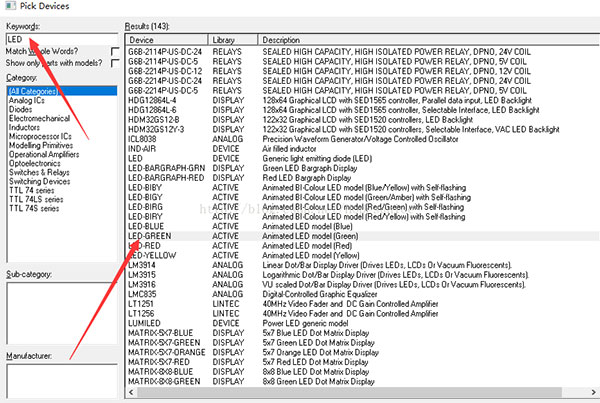Viewport: 600px width, 403px height.
Task: Select device G6B-2214P-US-DC-12
Action: tap(363, 71)
